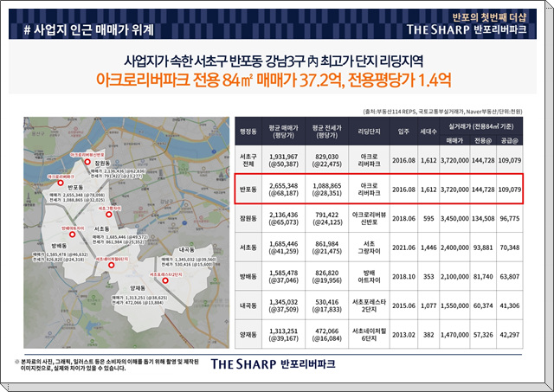Click the THE SHARP 반포리버파크 logo in header
Viewport: 554px width, 392px height.
click(467, 29)
